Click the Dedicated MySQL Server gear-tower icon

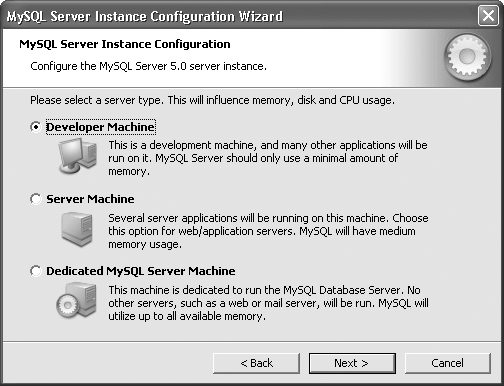click(76, 300)
